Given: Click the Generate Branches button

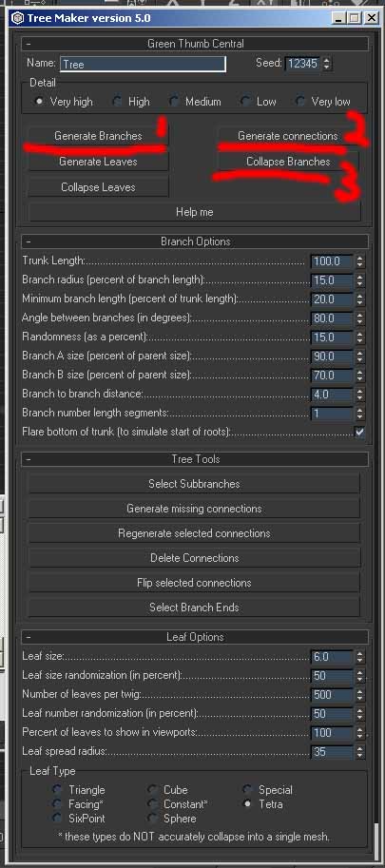Looking at the screenshot, I should point(98,136).
